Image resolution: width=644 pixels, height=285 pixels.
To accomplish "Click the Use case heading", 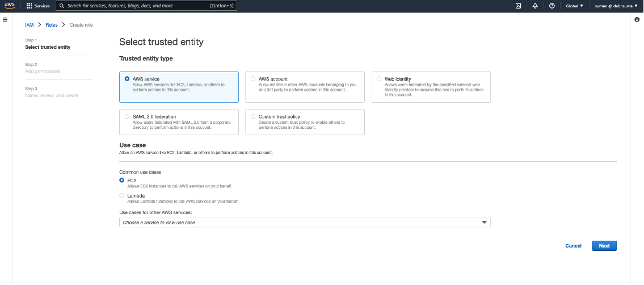I will (133, 145).
